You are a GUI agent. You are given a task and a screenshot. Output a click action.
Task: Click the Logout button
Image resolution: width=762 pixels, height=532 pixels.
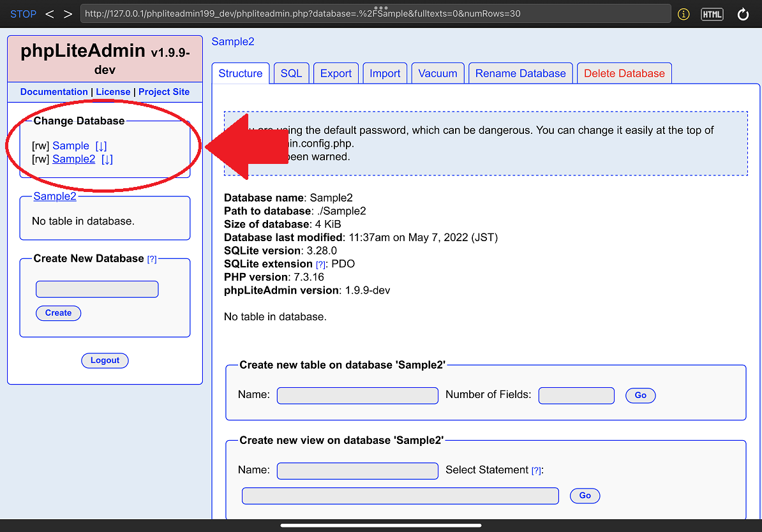coord(105,360)
